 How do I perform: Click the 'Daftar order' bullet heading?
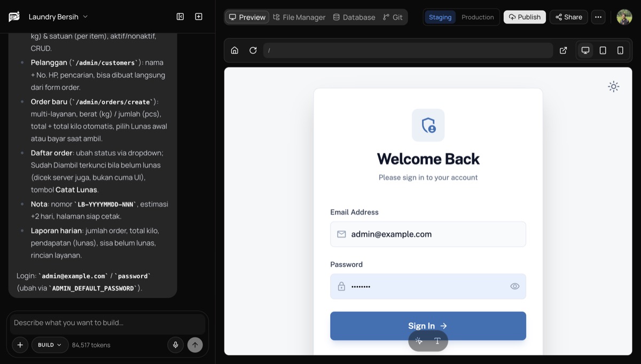52,153
